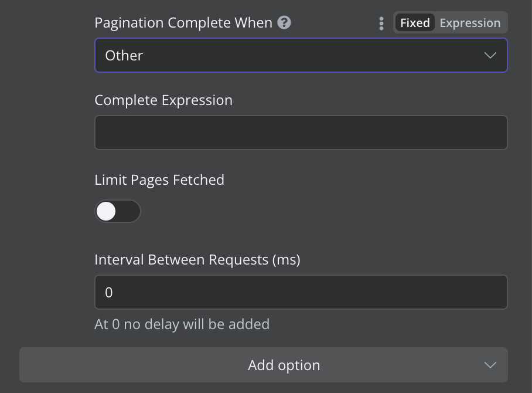
Task: Focus the Interval Between Requests field
Action: pos(301,292)
